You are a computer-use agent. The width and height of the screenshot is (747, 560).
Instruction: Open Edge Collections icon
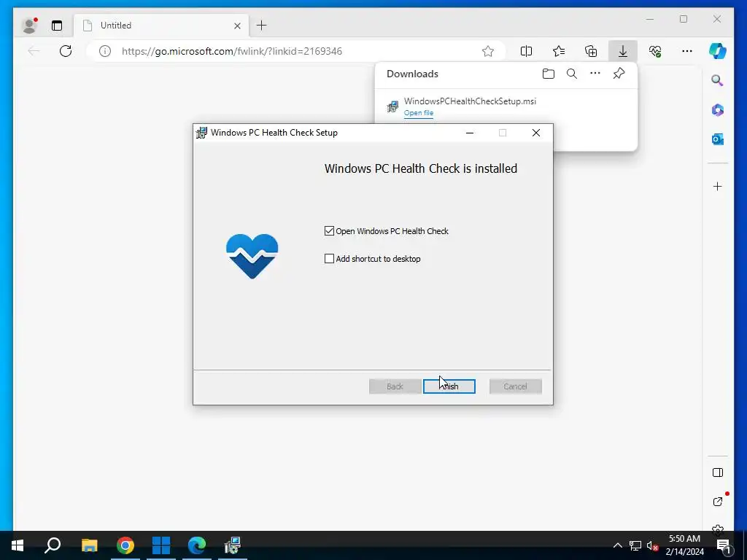[591, 51]
